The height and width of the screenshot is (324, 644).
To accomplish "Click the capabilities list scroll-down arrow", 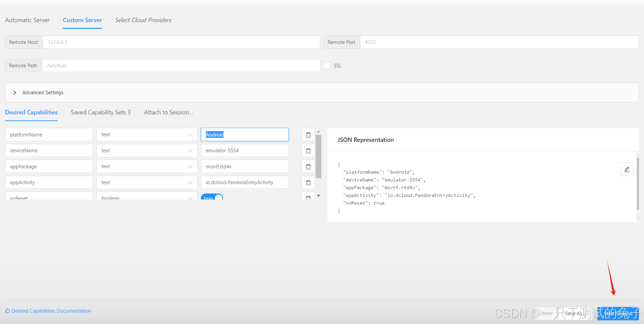I will point(319,196).
